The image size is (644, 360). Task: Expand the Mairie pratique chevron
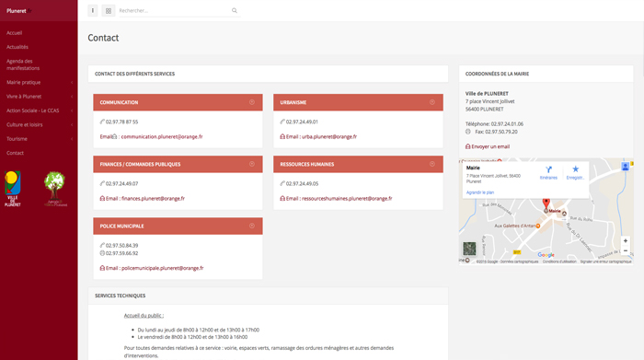72,82
